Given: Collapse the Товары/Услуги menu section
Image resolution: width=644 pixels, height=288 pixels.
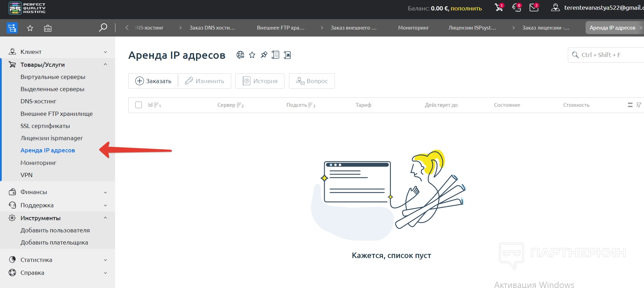Looking at the screenshot, I should (x=57, y=65).
